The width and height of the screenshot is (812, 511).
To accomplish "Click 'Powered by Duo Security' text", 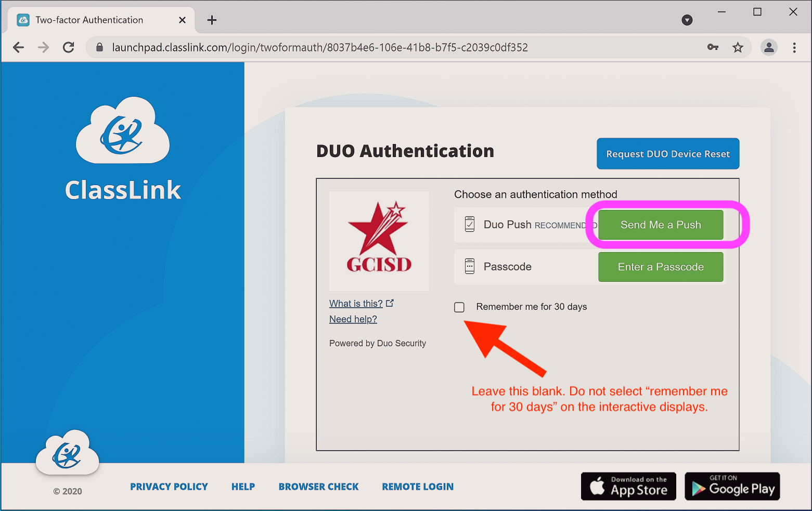I will 378,343.
